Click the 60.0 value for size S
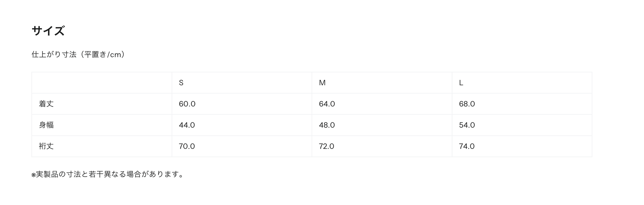644x205 pixels. pos(187,104)
